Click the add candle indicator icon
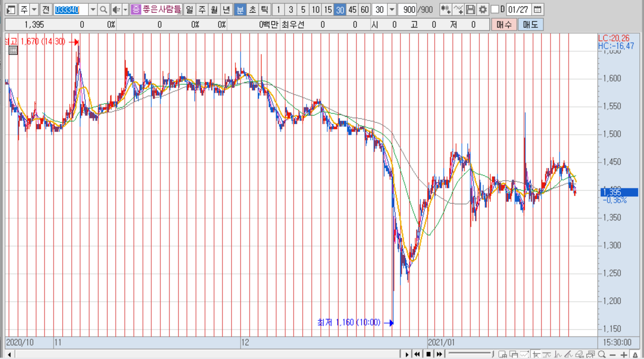644x359 pixels. click(446, 9)
